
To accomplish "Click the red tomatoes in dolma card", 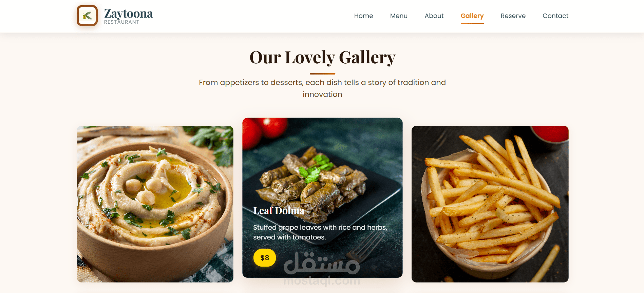I will [265, 130].
